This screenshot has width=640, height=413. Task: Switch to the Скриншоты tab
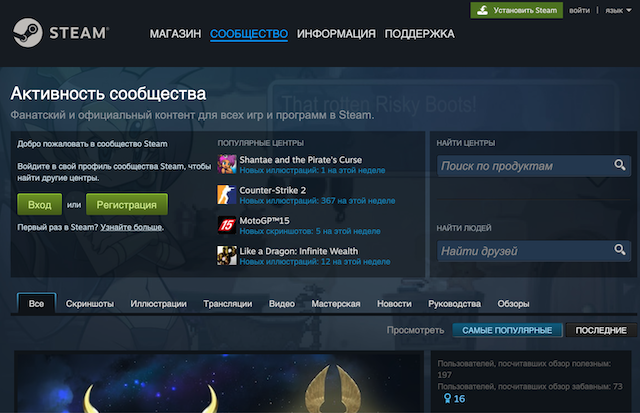pos(90,304)
